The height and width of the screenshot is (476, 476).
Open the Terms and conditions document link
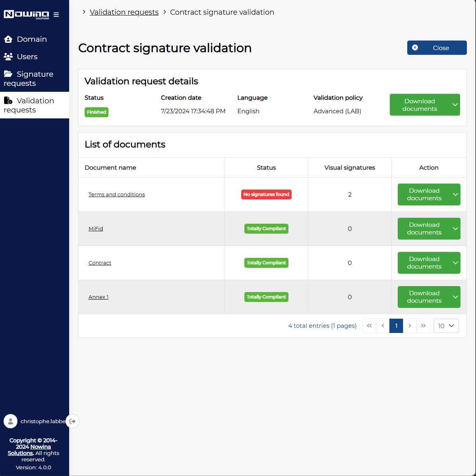click(116, 195)
